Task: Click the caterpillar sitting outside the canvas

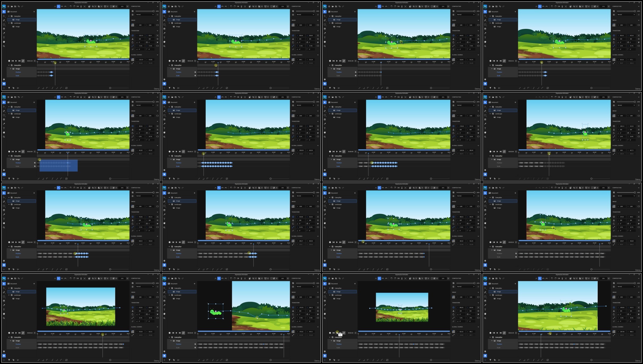Action: tap(216, 312)
